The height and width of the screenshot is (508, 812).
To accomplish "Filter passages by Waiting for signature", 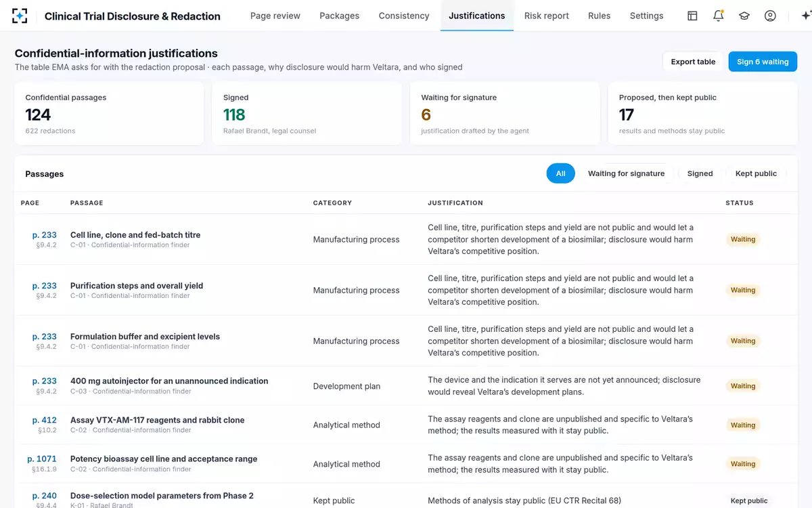I will click(627, 173).
